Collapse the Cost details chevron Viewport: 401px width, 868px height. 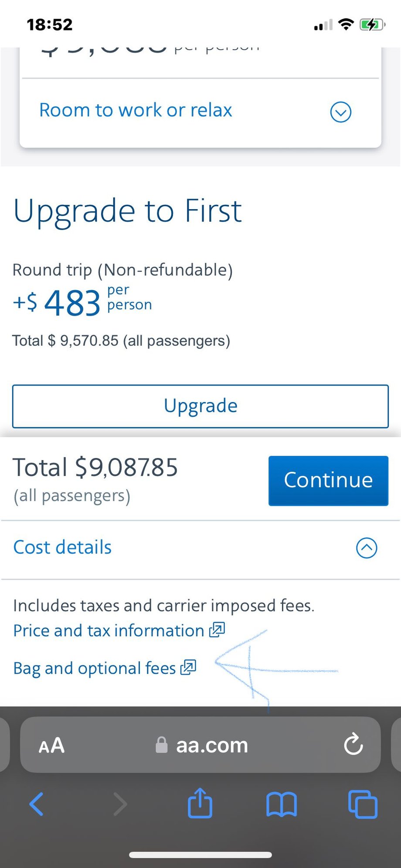(367, 548)
